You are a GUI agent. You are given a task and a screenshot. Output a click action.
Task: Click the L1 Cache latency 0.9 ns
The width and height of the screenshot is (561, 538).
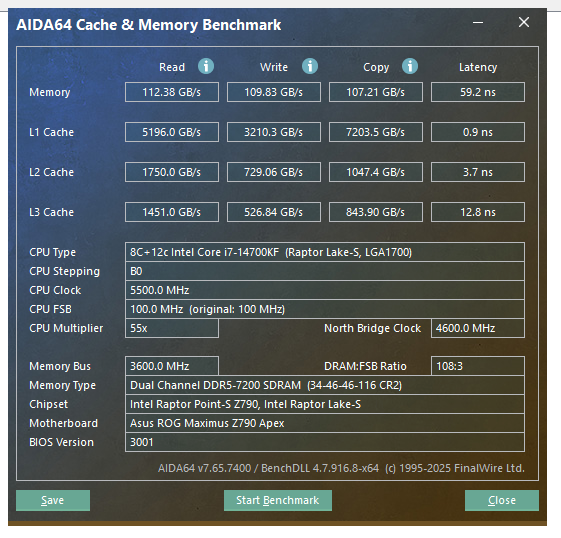pyautogui.click(x=478, y=132)
